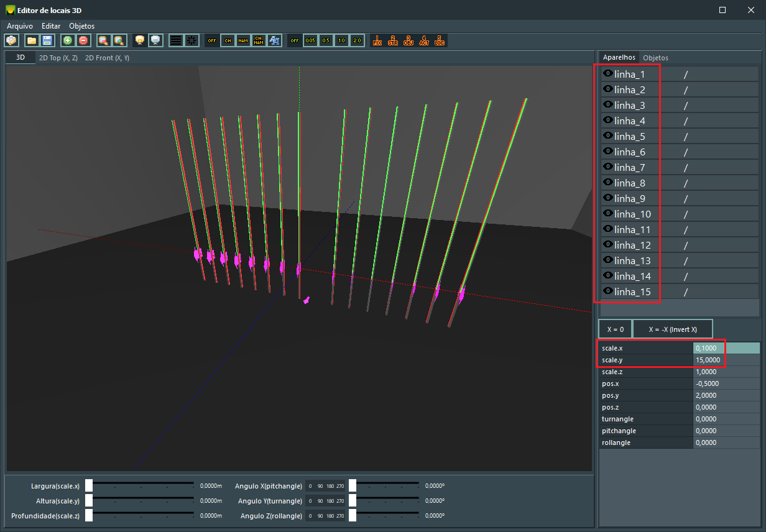Switch to the Objetos panel tab

[655, 58]
